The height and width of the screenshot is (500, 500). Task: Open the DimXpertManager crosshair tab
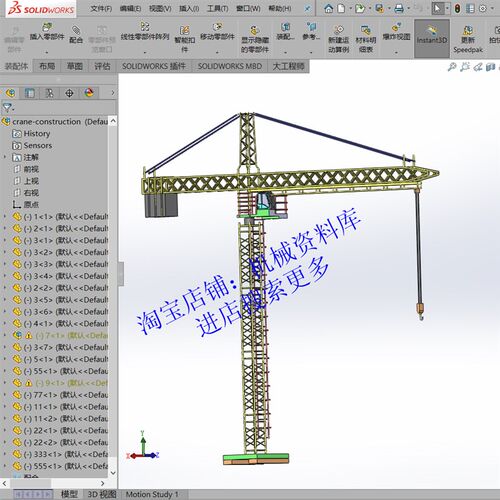[69, 93]
